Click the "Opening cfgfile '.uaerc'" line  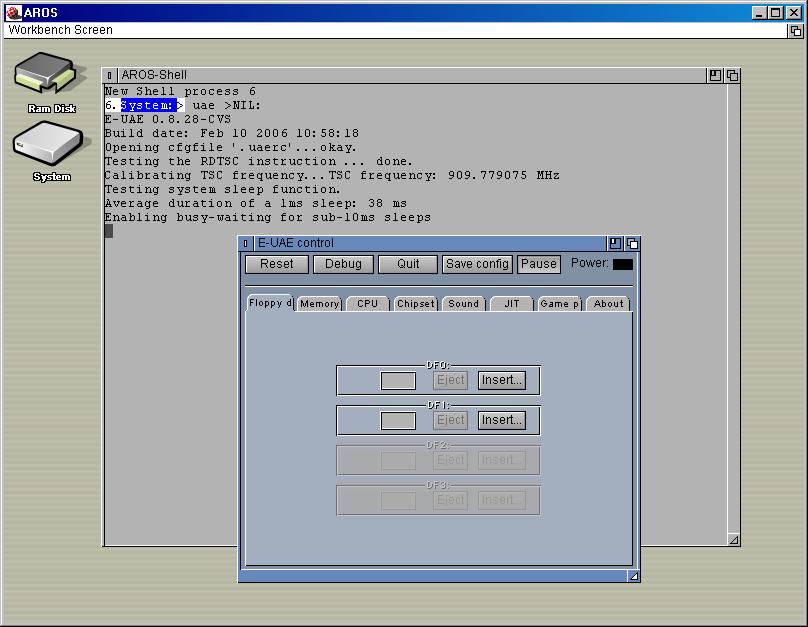(x=230, y=147)
